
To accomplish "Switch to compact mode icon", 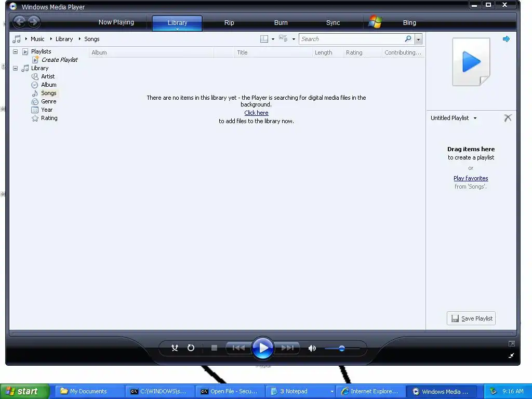I will pos(511,355).
